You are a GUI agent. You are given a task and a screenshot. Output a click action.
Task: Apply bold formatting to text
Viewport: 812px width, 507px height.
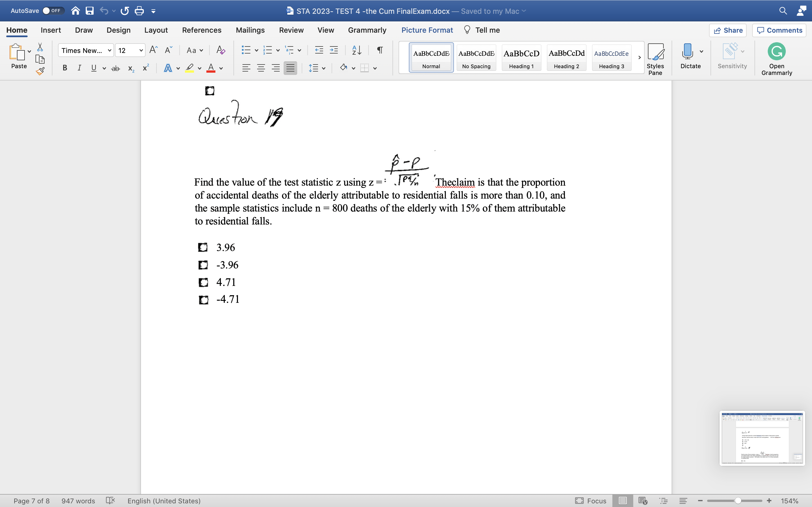tap(64, 68)
